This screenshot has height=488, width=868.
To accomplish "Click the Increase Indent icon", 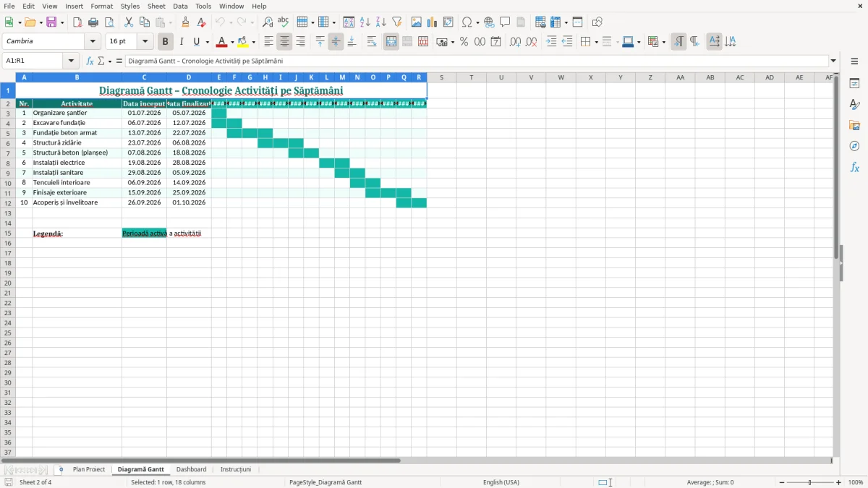I will (x=551, y=42).
